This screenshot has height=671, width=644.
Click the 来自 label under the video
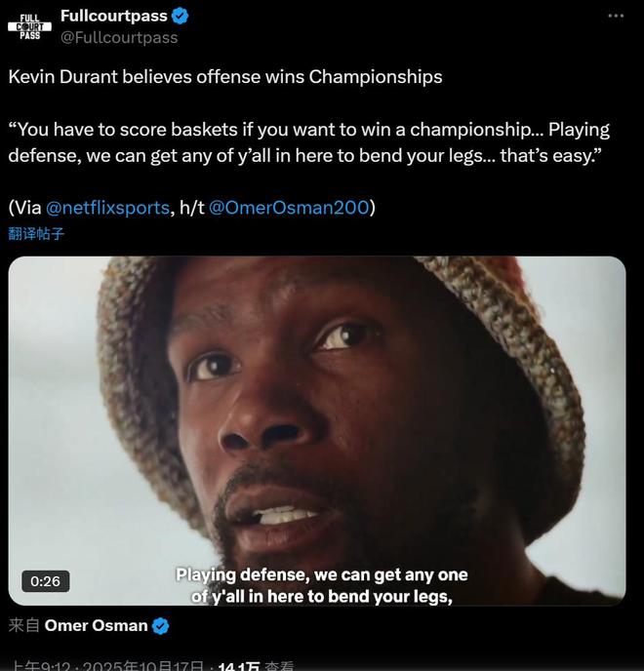23,625
